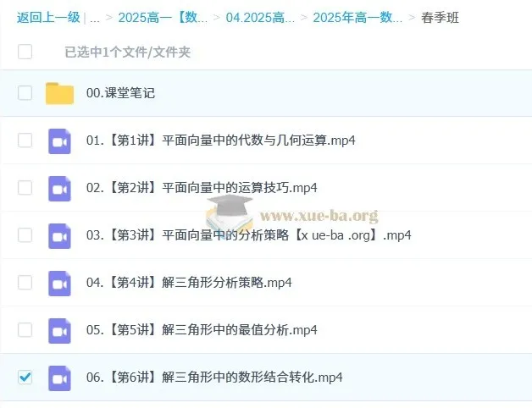Select checkbox for 01.【第1讲】 video
Image resolution: width=532 pixels, height=408 pixels.
click(x=25, y=141)
